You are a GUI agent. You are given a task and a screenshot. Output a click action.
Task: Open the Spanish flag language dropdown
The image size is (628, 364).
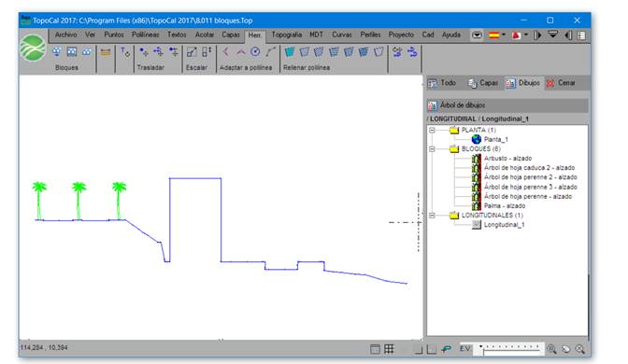497,35
